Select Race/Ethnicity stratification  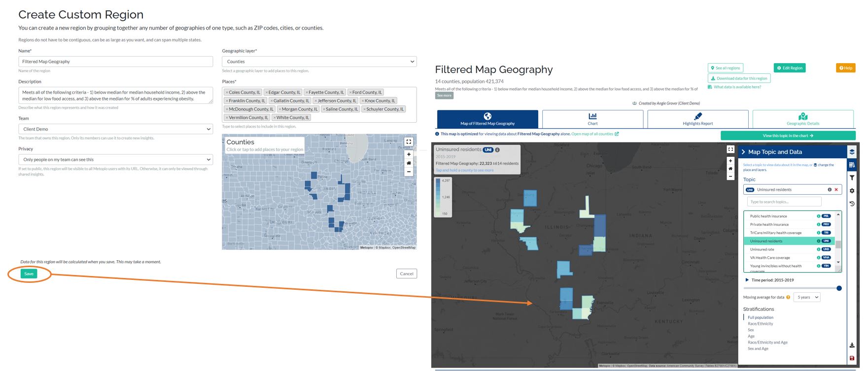[x=760, y=324]
